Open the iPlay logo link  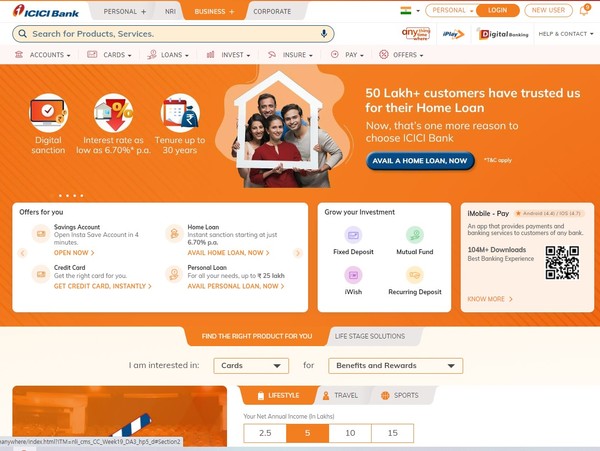(x=453, y=34)
